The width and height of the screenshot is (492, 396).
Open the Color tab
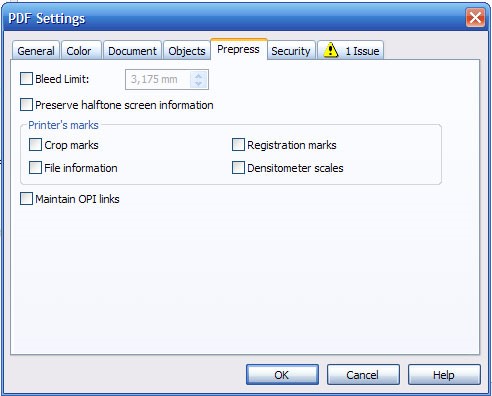pyautogui.click(x=79, y=51)
